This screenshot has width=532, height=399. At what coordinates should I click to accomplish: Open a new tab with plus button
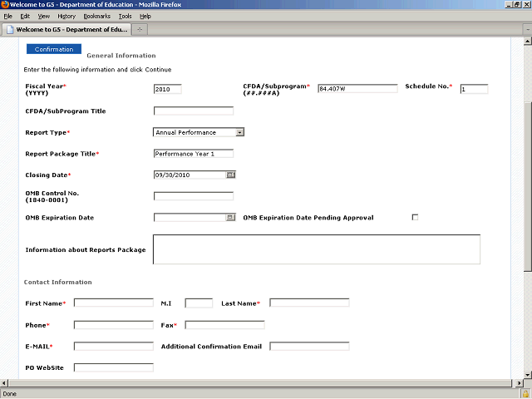(x=140, y=30)
